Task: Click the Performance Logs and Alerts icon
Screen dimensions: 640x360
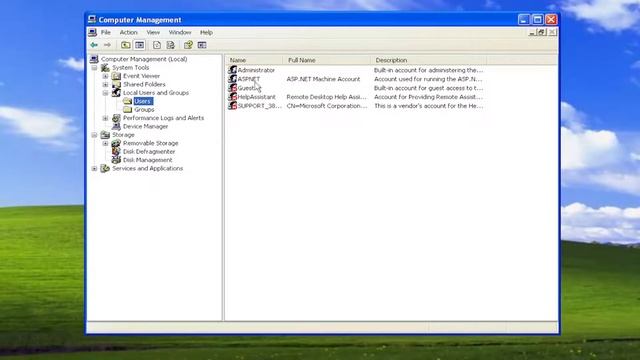Action: click(116, 118)
